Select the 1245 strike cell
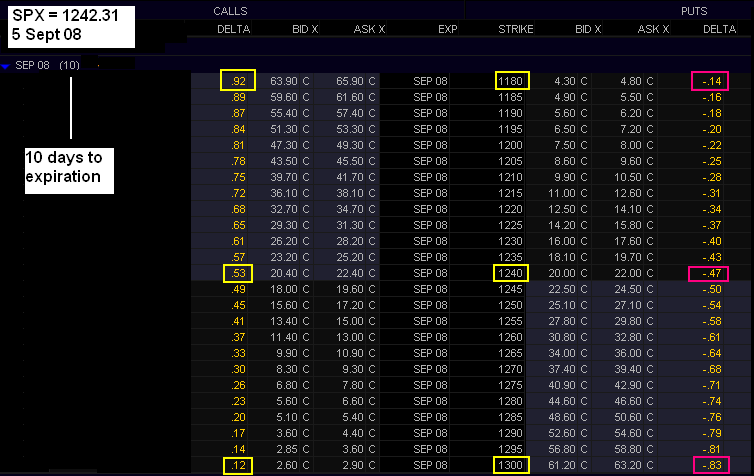The image size is (754, 476). click(510, 289)
